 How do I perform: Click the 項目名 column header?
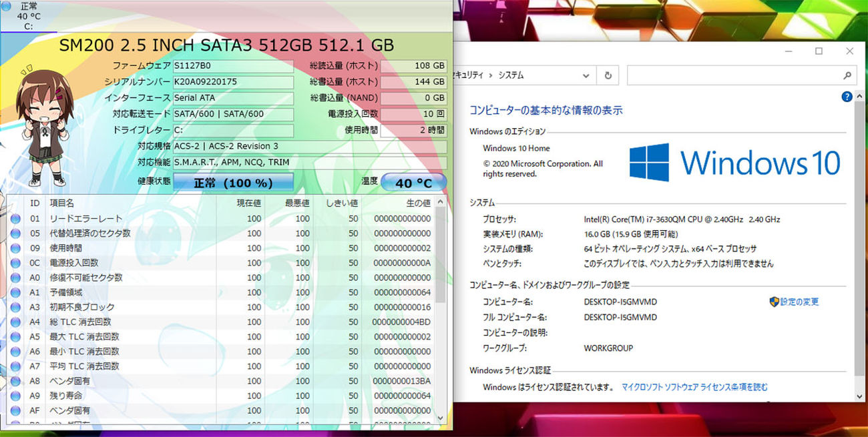pos(62,203)
